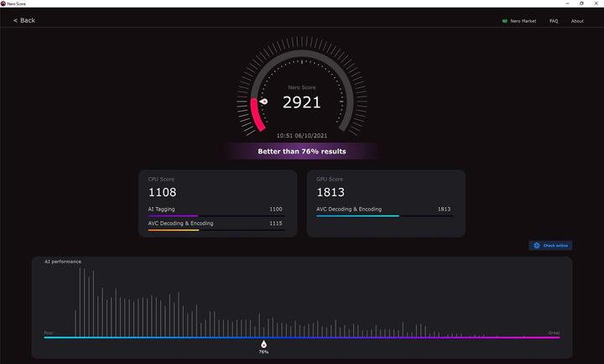This screenshot has width=604, height=364.
Task: Click the AI performance chart title
Action: (x=63, y=262)
